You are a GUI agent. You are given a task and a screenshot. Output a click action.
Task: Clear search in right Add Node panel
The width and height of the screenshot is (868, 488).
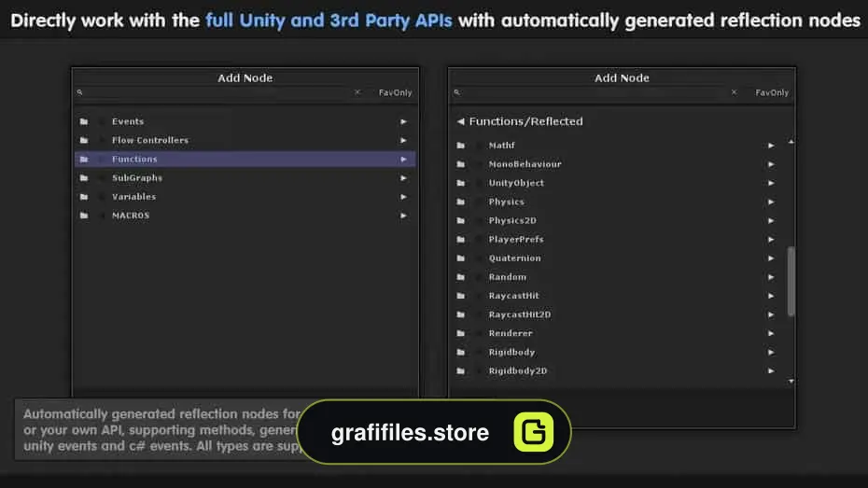pyautogui.click(x=734, y=92)
